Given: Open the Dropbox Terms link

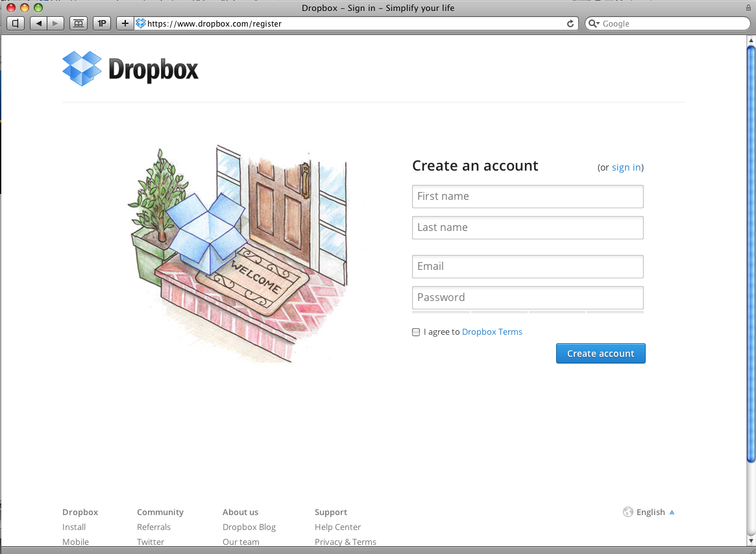Looking at the screenshot, I should [492, 331].
